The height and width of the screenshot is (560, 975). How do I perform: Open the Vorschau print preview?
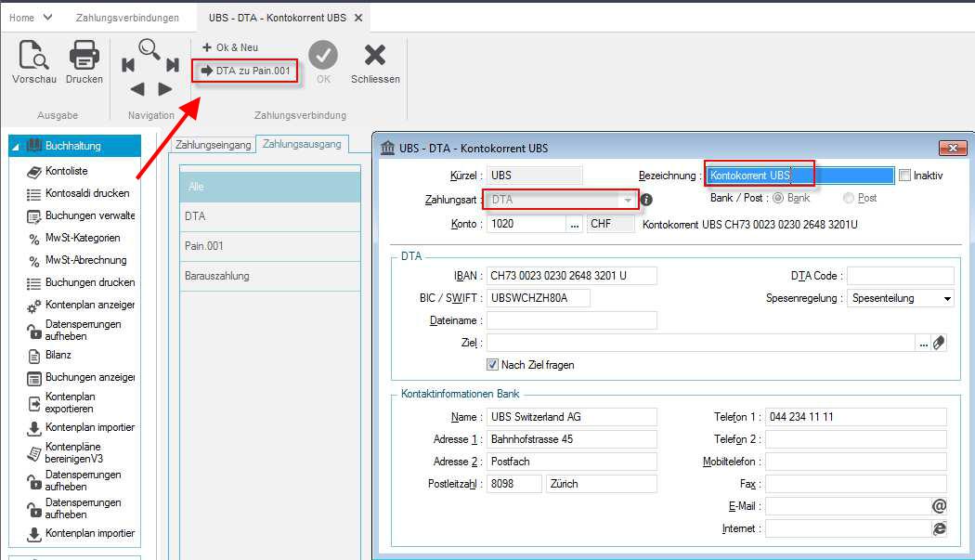pyautogui.click(x=33, y=61)
